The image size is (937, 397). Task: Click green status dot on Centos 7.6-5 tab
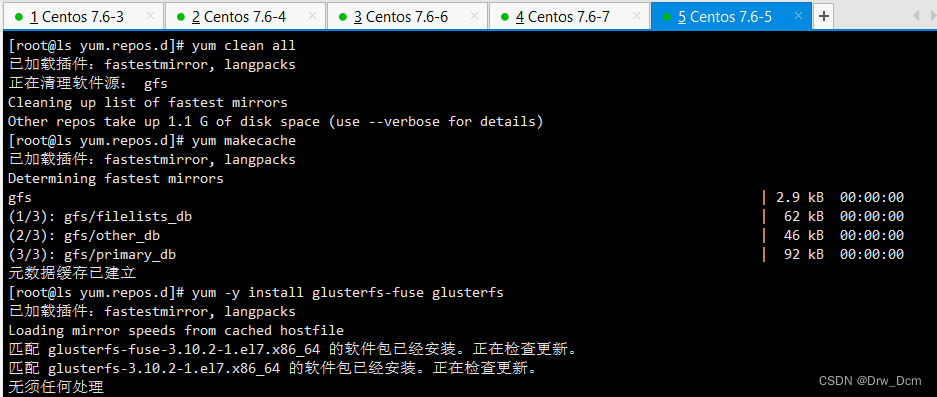pos(667,17)
